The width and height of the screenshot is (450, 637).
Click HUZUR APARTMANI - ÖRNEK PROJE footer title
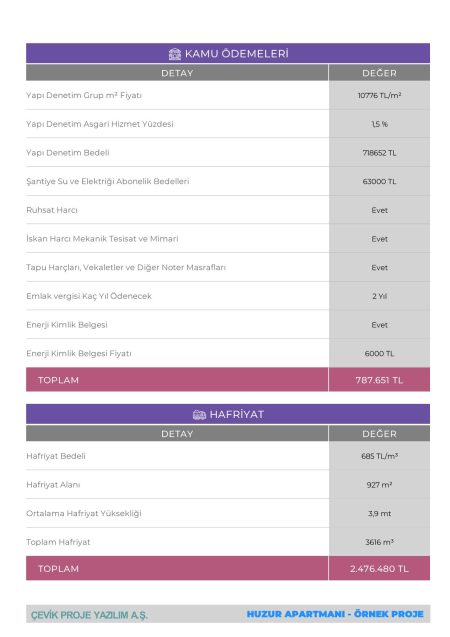[335, 614]
